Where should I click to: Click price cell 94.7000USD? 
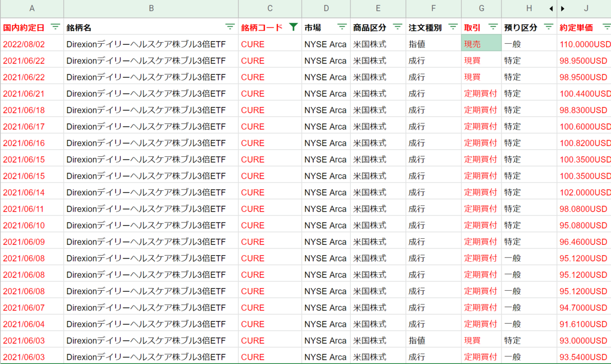click(x=584, y=307)
